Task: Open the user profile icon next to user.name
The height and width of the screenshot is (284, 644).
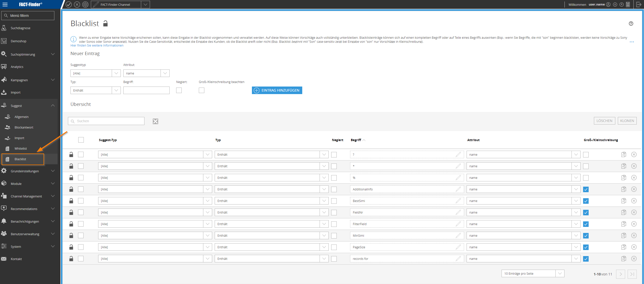Action: tap(608, 5)
